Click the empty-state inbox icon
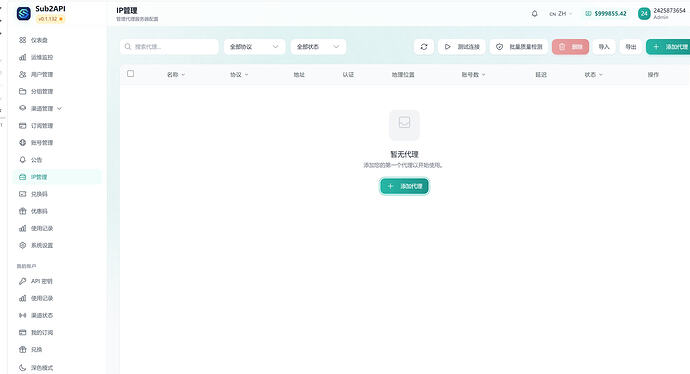 coord(404,125)
